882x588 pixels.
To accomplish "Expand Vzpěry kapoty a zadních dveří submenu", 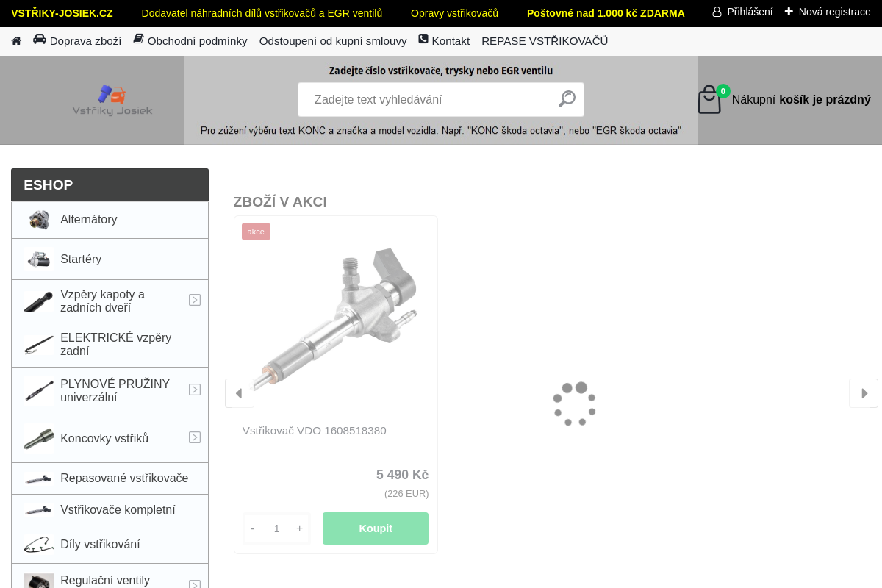I will pos(195,300).
